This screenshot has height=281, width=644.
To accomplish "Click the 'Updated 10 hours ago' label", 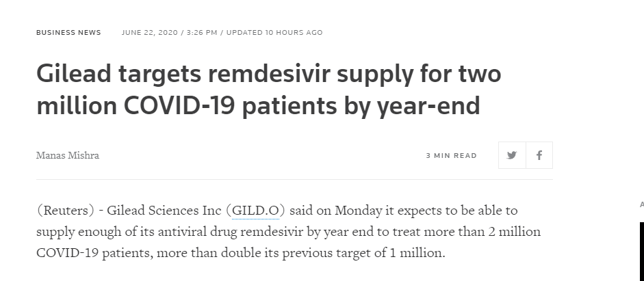I will (x=274, y=33).
